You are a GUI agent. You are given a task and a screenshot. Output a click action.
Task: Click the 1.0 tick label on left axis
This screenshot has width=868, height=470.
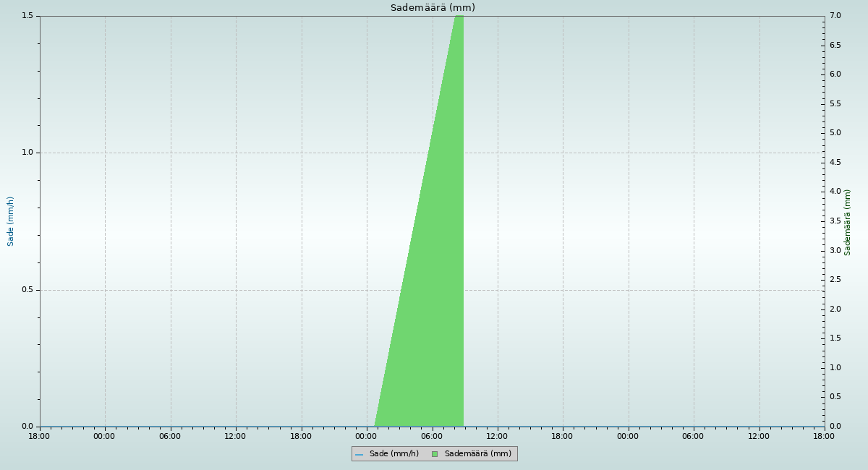click(x=28, y=153)
